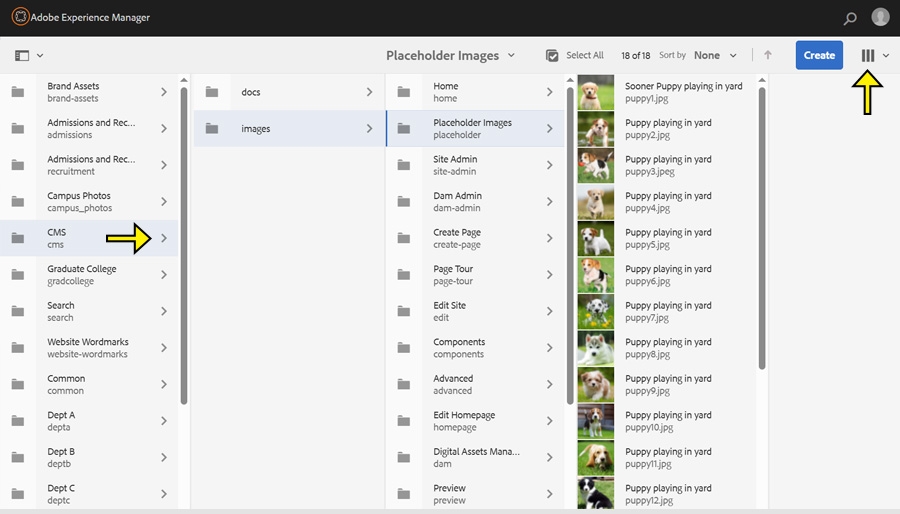Select the docs folder icon
The height and width of the screenshot is (514, 900).
[212, 92]
